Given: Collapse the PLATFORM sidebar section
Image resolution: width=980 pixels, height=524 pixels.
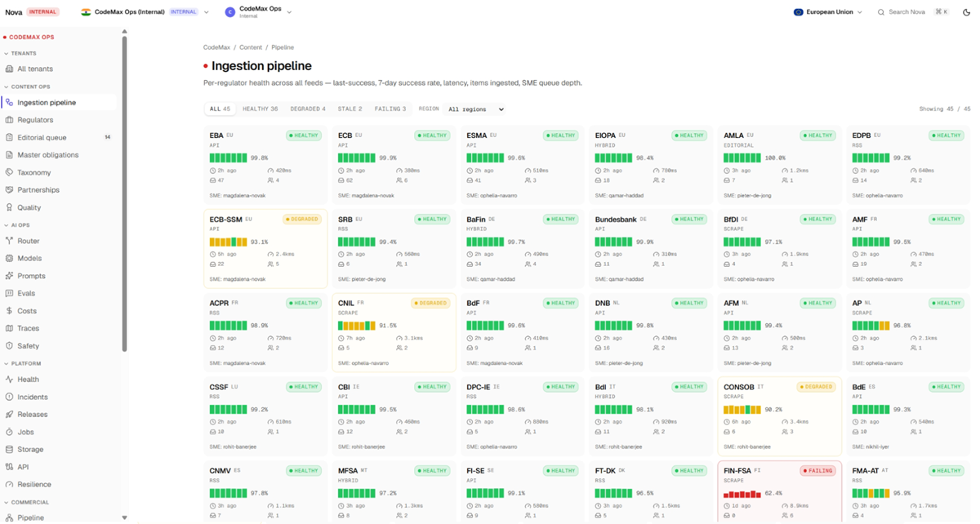Looking at the screenshot, I should pos(23,363).
